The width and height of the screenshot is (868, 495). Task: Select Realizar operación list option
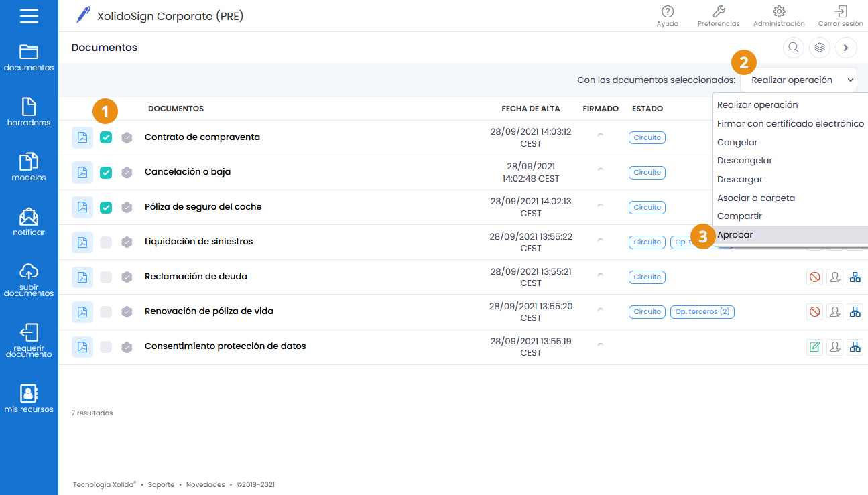[790, 105]
